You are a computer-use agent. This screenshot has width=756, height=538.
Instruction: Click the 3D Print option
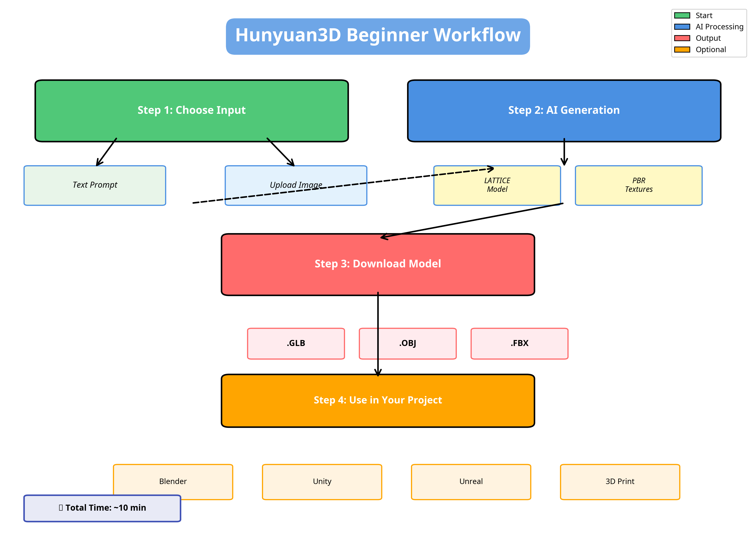click(x=620, y=482)
